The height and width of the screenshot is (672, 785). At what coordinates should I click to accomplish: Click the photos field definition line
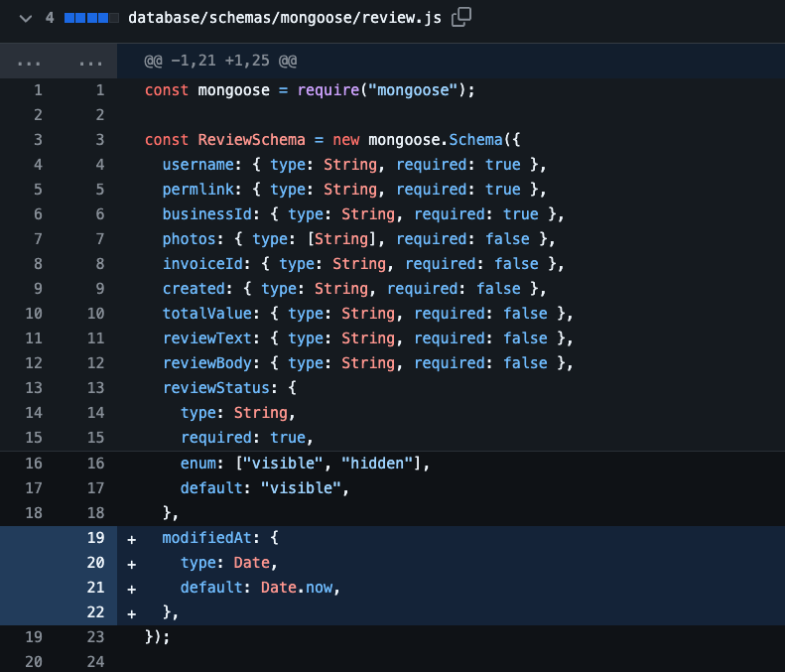click(x=358, y=239)
